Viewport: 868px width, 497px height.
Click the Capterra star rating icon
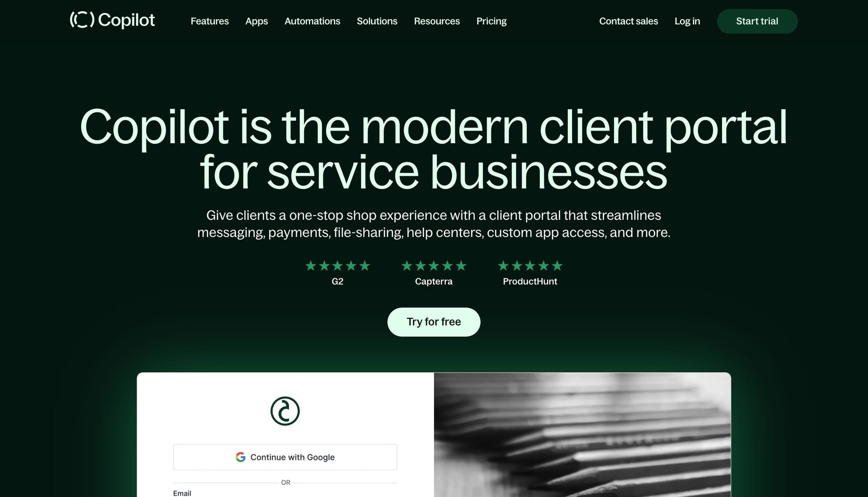point(434,266)
